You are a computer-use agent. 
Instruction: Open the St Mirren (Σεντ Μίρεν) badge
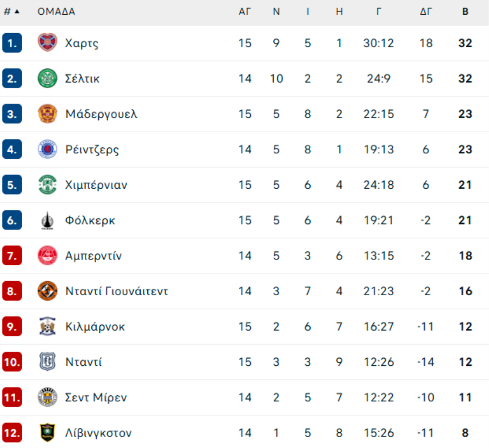click(x=47, y=397)
